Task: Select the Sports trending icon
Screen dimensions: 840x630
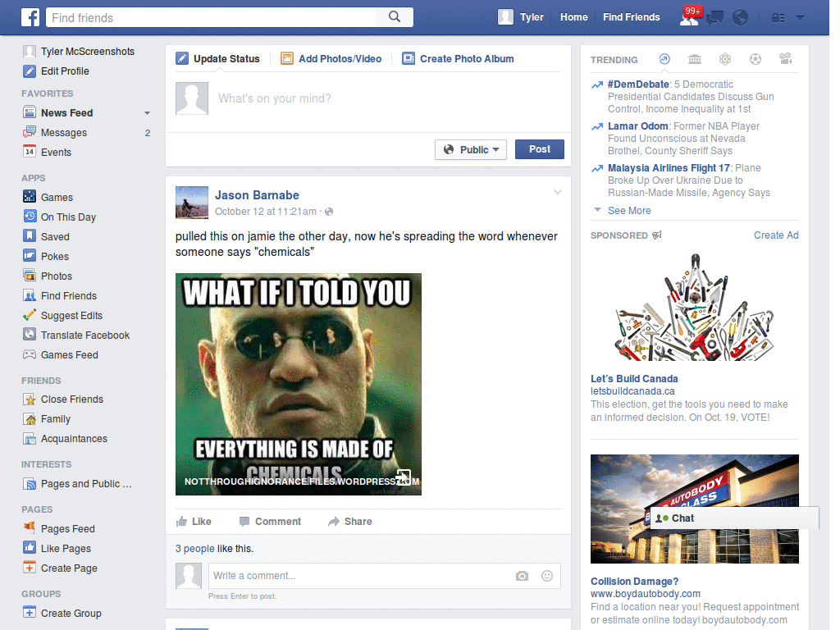Action: [756, 59]
